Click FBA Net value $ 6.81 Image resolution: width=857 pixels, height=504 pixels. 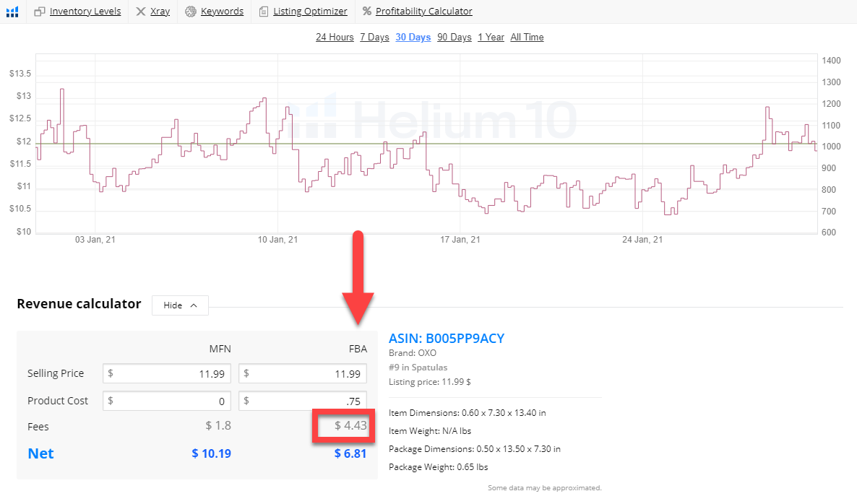point(350,453)
